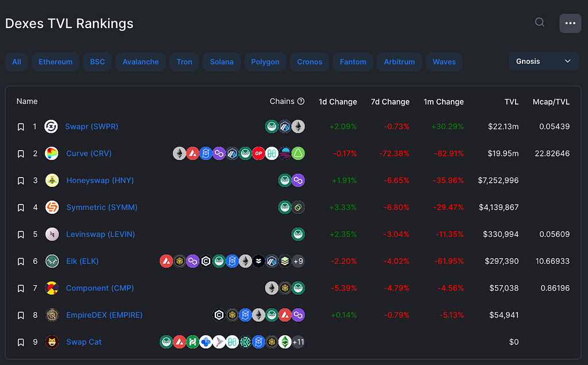Sort by the TVL column header
This screenshot has width=588, height=365.
pyautogui.click(x=511, y=102)
